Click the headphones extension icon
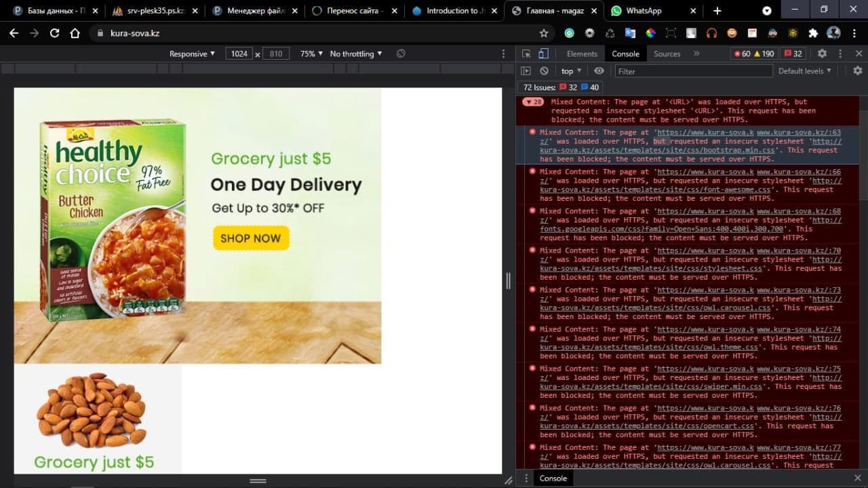The height and width of the screenshot is (488, 868). click(x=711, y=33)
